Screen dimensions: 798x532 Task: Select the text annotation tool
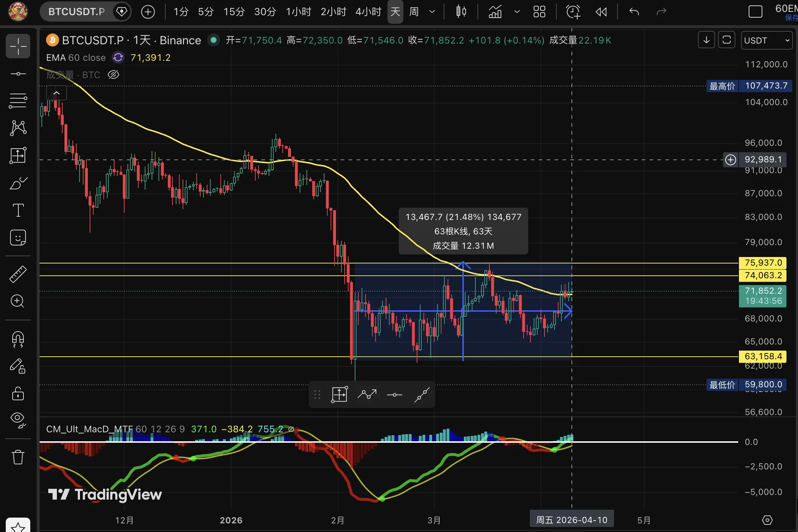pos(18,210)
